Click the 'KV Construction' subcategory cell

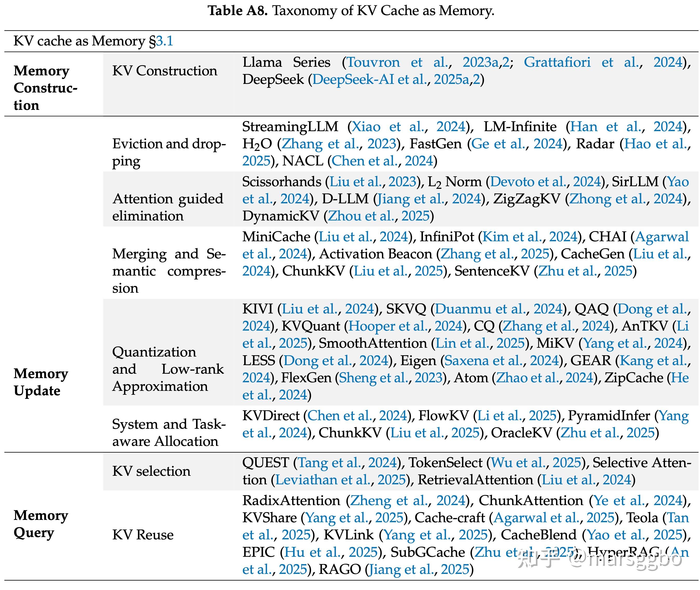165,71
